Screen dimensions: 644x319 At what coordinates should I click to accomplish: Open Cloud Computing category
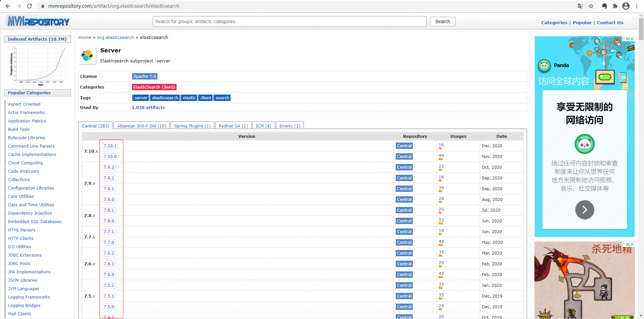pos(25,163)
